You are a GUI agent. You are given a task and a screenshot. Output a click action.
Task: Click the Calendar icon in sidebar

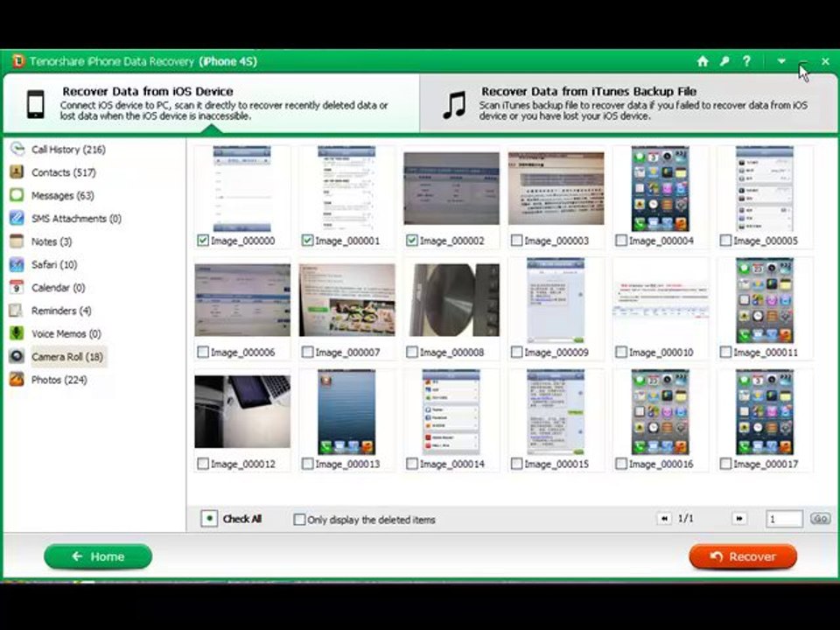pyautogui.click(x=17, y=287)
